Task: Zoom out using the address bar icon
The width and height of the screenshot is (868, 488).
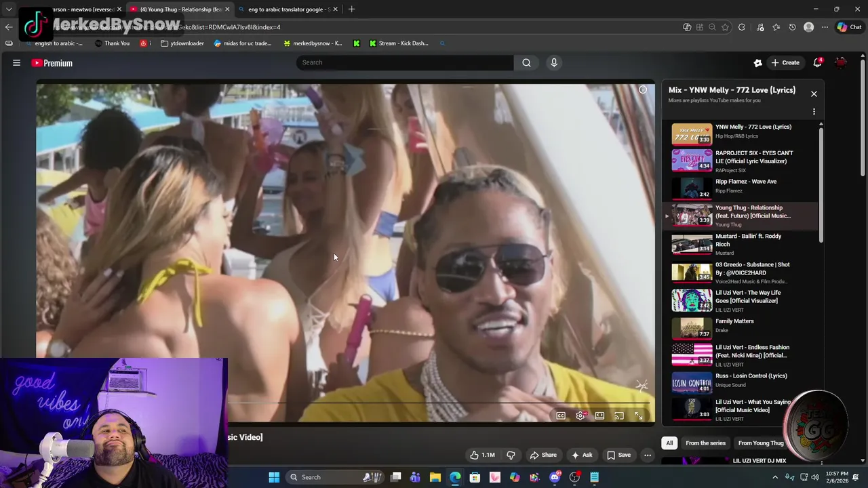Action: click(712, 27)
